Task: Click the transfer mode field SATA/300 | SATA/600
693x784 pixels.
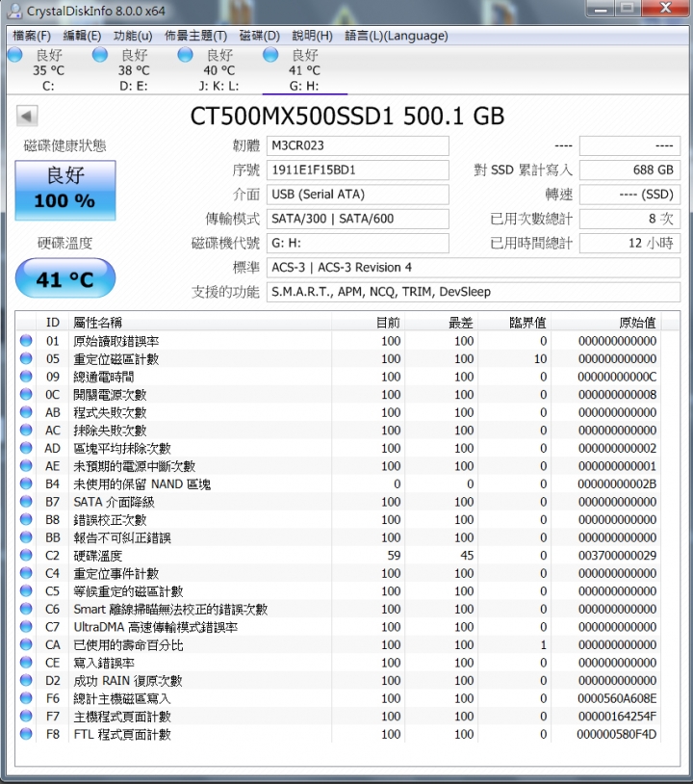Action: (358, 219)
